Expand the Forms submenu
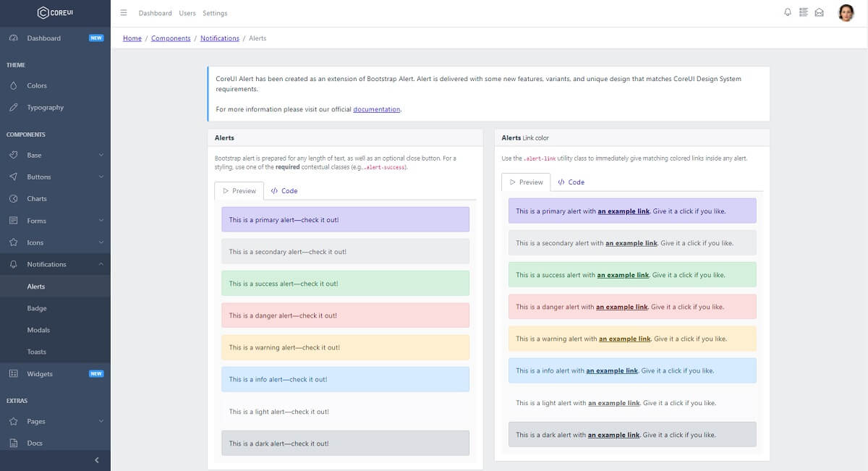The width and height of the screenshot is (868, 471). [101, 220]
